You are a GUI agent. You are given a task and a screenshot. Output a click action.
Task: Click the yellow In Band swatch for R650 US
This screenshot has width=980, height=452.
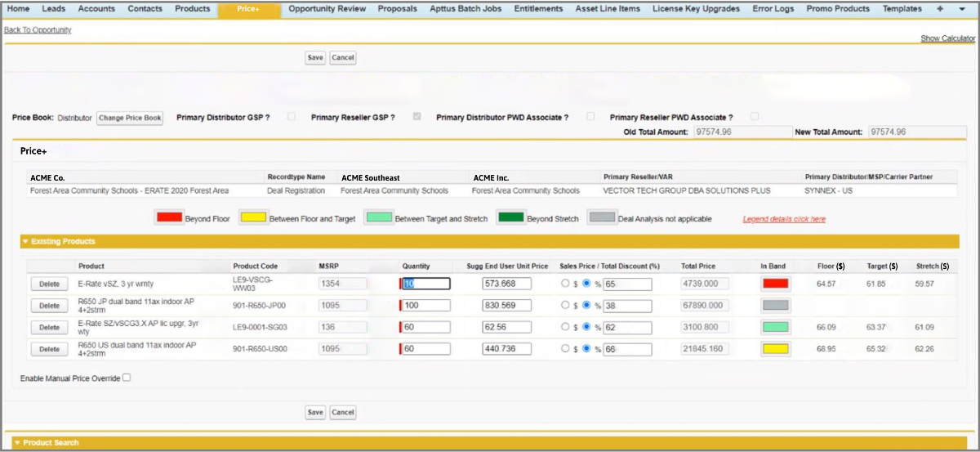tap(774, 349)
